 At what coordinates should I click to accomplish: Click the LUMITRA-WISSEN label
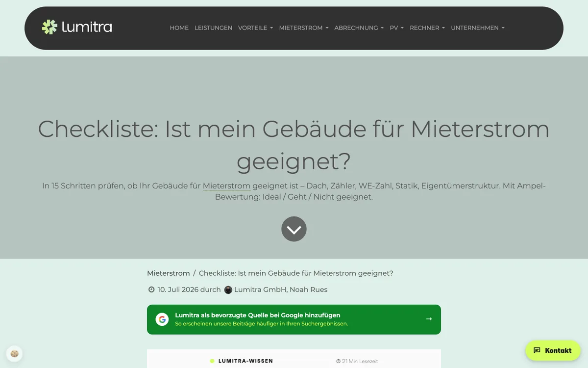click(245, 361)
